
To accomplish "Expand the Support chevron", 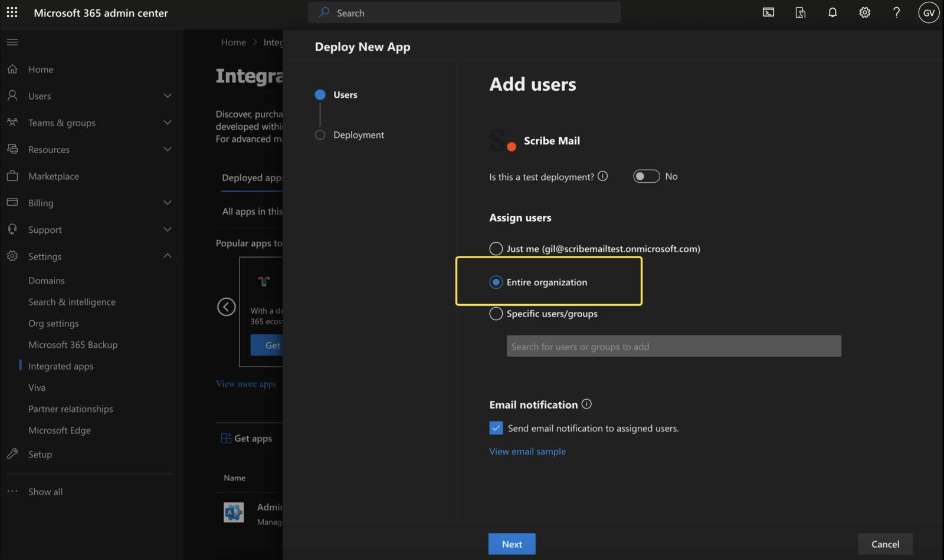I will point(168,229).
